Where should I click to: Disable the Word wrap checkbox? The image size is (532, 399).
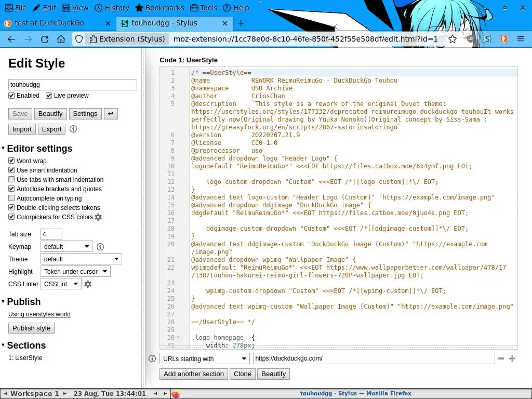[11, 161]
